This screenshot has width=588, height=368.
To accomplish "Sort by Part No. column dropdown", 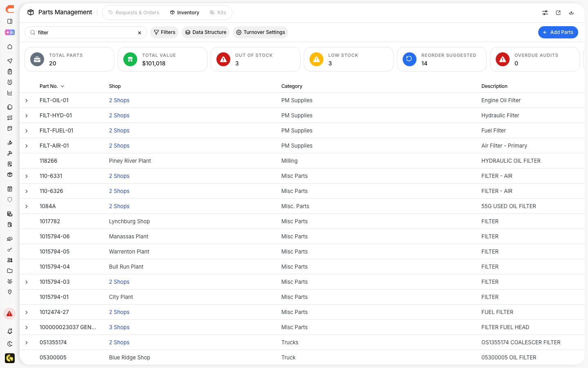I will click(x=52, y=86).
